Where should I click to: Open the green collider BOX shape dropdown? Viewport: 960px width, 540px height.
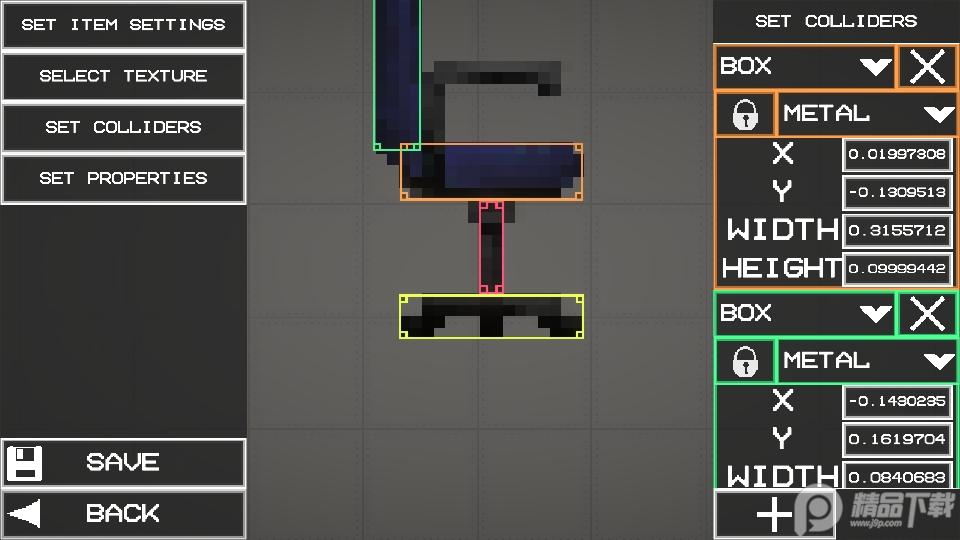point(805,314)
